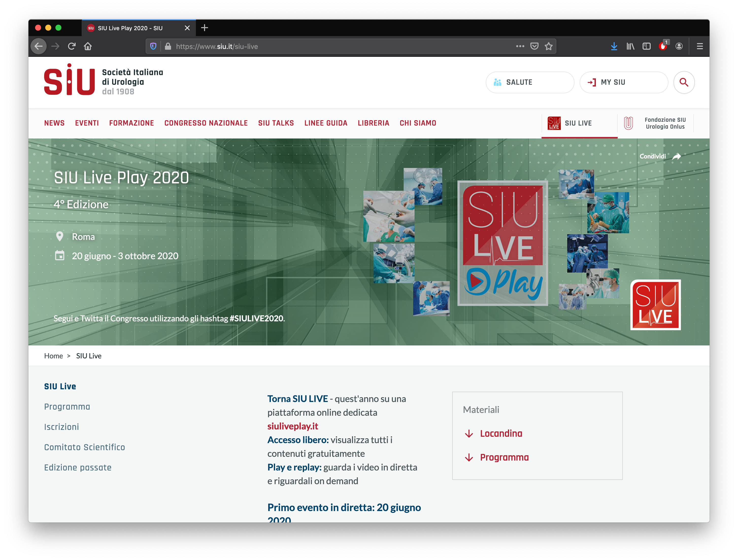Screen dimensions: 738x560
Task: Toggle the browser sidebar icon
Action: [x=647, y=46]
